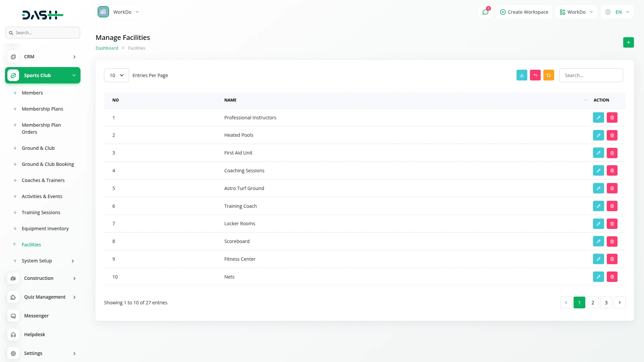Delete the First Aid Unit row
The height and width of the screenshot is (362, 644).
tap(612, 153)
